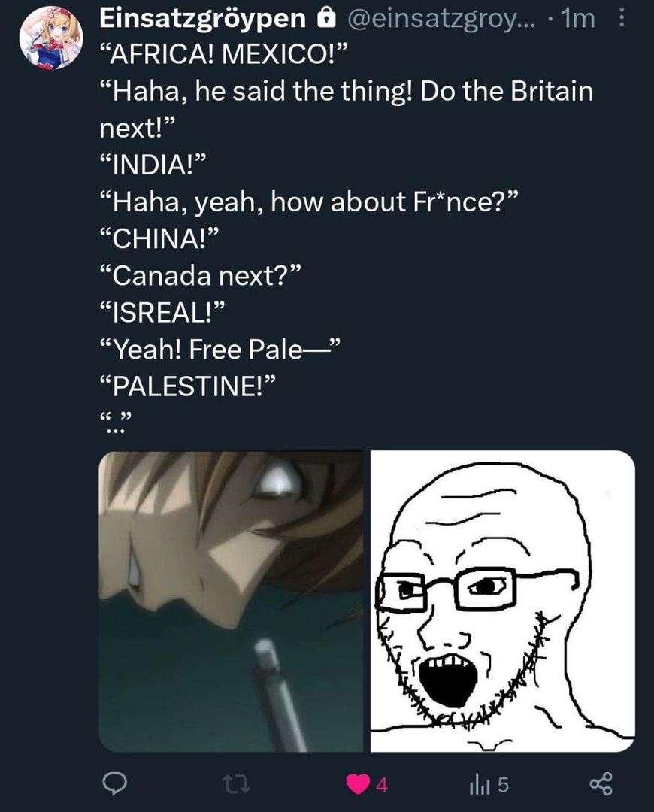Image resolution: width=654 pixels, height=812 pixels.
Task: Click the "PALESTINE!" text line
Action: click(x=187, y=386)
